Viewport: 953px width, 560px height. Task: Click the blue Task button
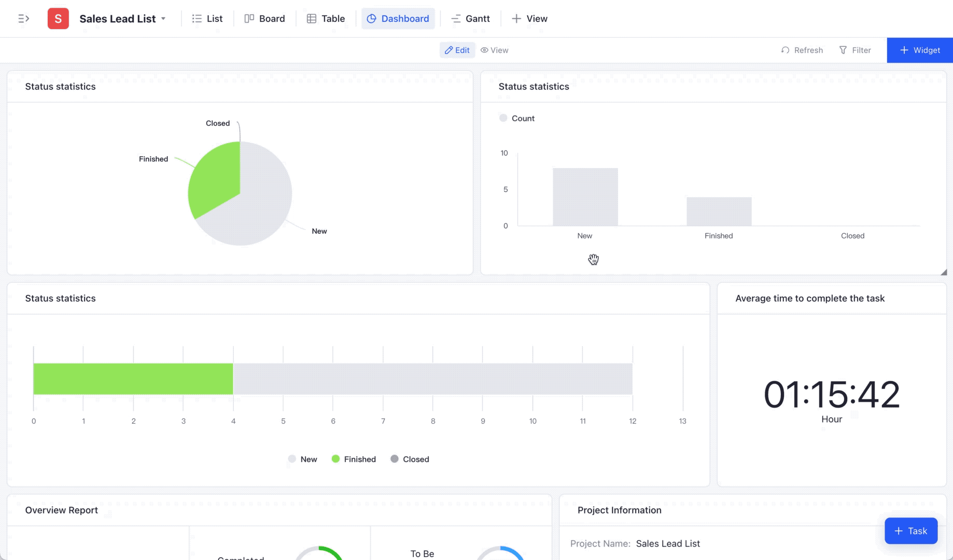click(911, 531)
